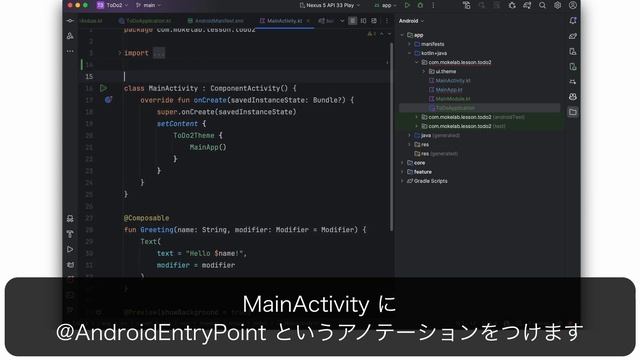Image resolution: width=640 pixels, height=360 pixels.
Task: Switch editor to Split view mode
Action: 363,21
